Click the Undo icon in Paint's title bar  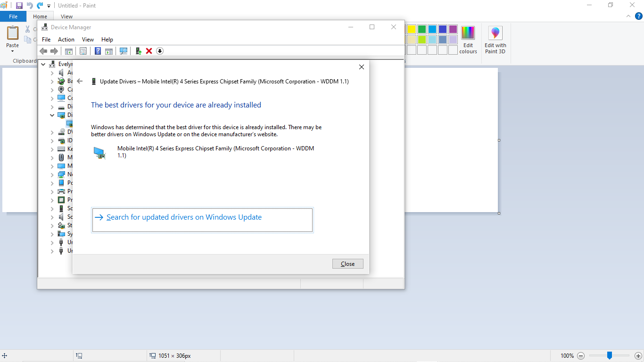tap(30, 6)
